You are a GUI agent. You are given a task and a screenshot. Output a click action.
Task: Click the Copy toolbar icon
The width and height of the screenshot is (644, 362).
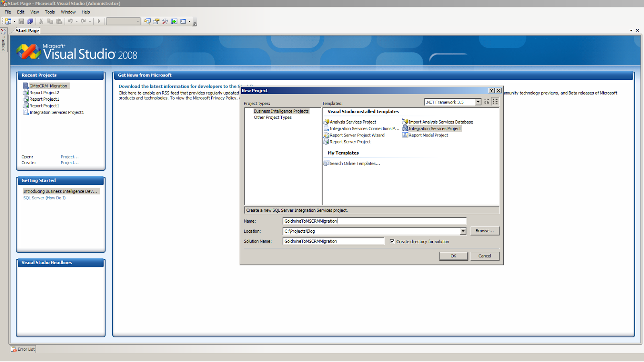tap(50, 21)
